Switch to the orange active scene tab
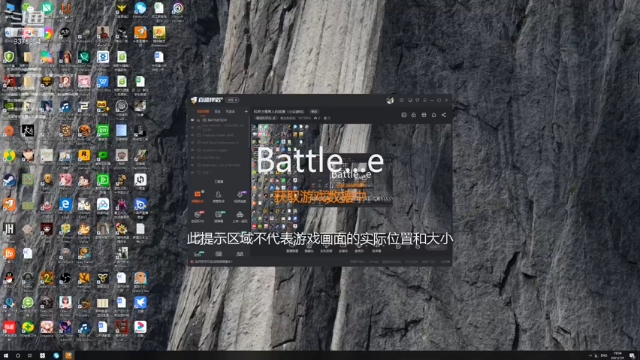 click(x=203, y=111)
